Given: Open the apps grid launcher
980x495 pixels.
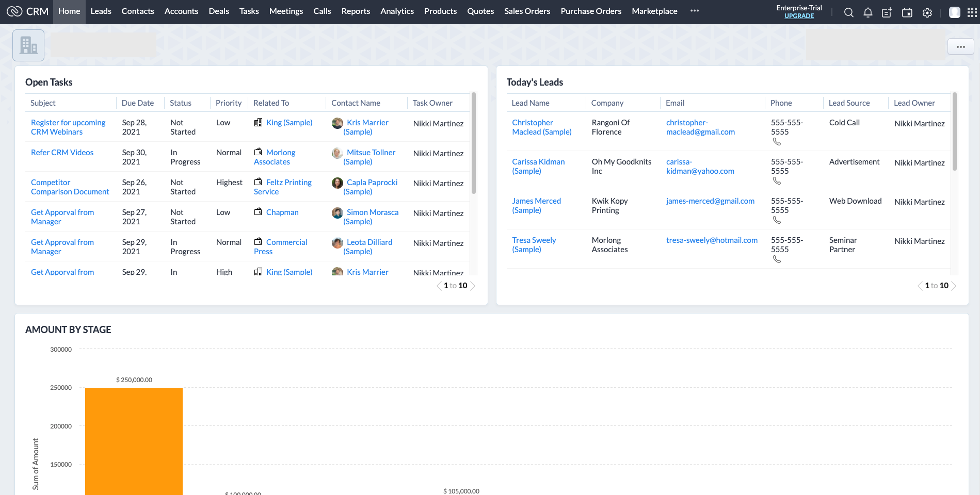Looking at the screenshot, I should [x=972, y=12].
